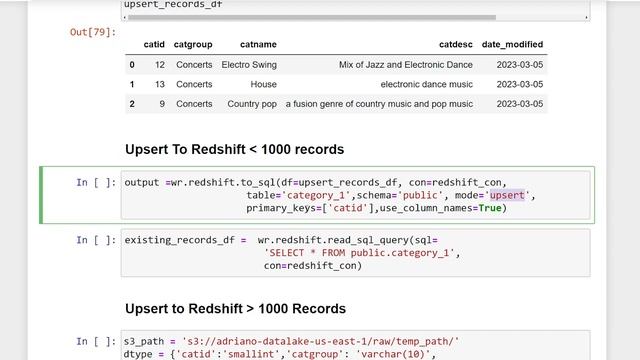Click the catdesc column header
The image size is (640, 360).
[x=456, y=44]
